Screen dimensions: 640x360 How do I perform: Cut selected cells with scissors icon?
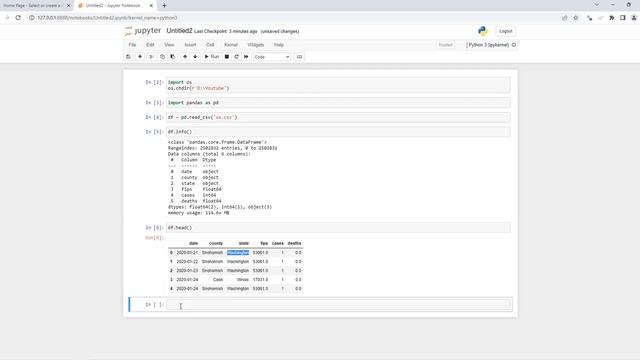click(151, 57)
